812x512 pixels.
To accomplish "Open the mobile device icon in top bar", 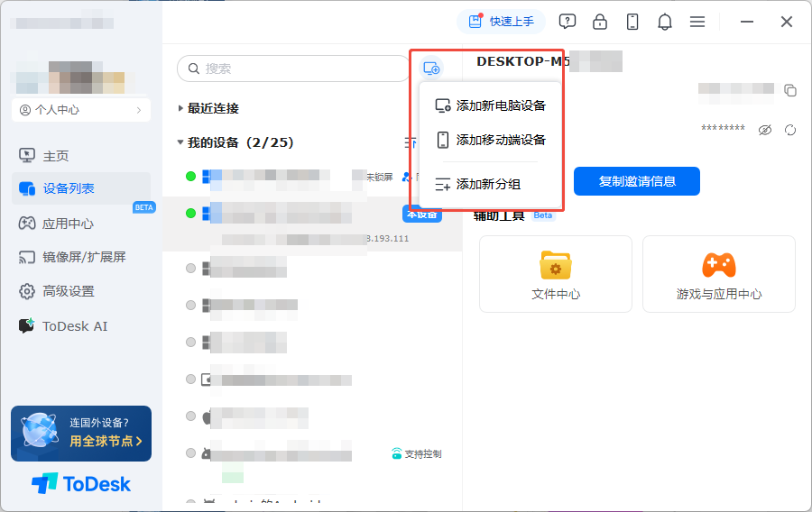I will (632, 22).
